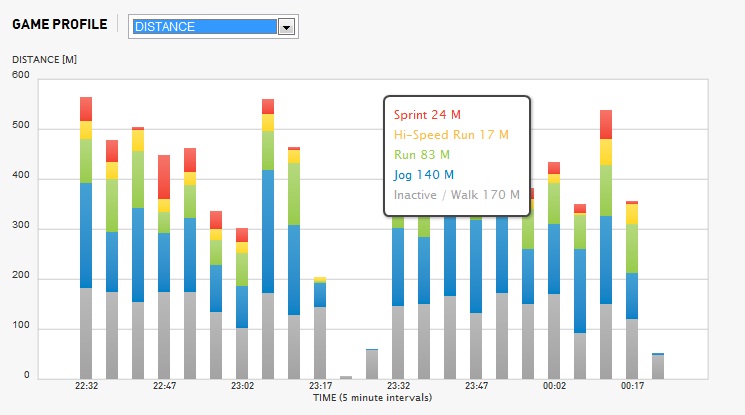This screenshot has height=415, width=745.
Task: Select red sprint segment of 22:32 bar
Action: click(86, 108)
